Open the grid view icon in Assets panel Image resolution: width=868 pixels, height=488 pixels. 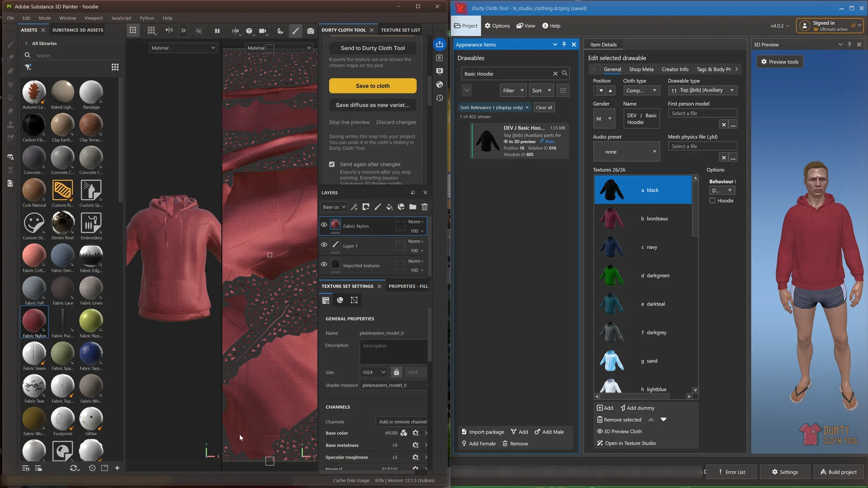(115, 67)
